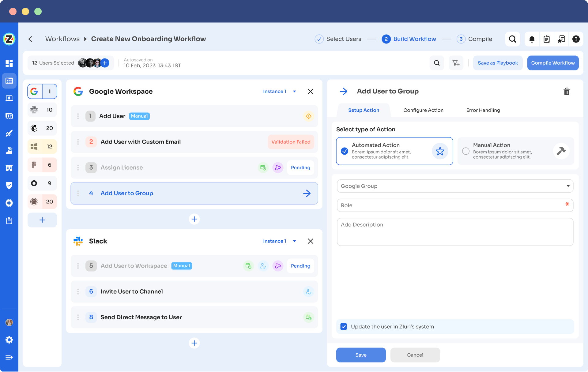Screen dimensions: 588x372
Task: Expand the Instance 1 dropdown for Slack
Action: 295,241
